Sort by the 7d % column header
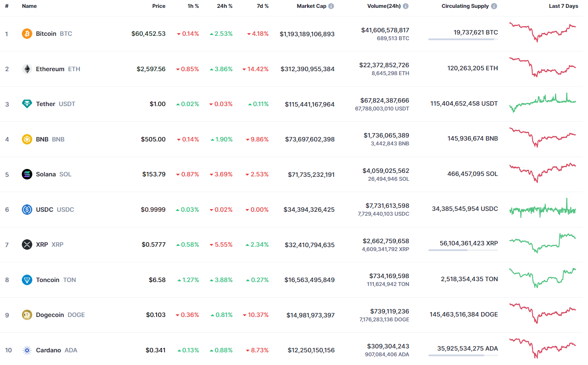This screenshot has height=365, width=588. [x=262, y=6]
